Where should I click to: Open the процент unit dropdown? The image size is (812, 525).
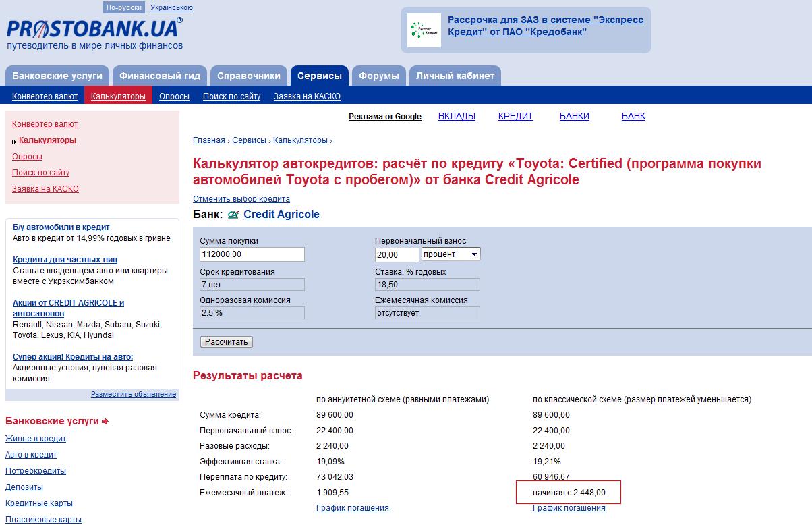coord(451,254)
